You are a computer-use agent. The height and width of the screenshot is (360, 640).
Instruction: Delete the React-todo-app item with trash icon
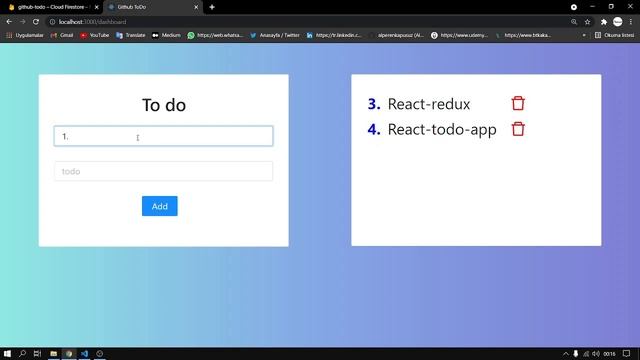(x=518, y=129)
